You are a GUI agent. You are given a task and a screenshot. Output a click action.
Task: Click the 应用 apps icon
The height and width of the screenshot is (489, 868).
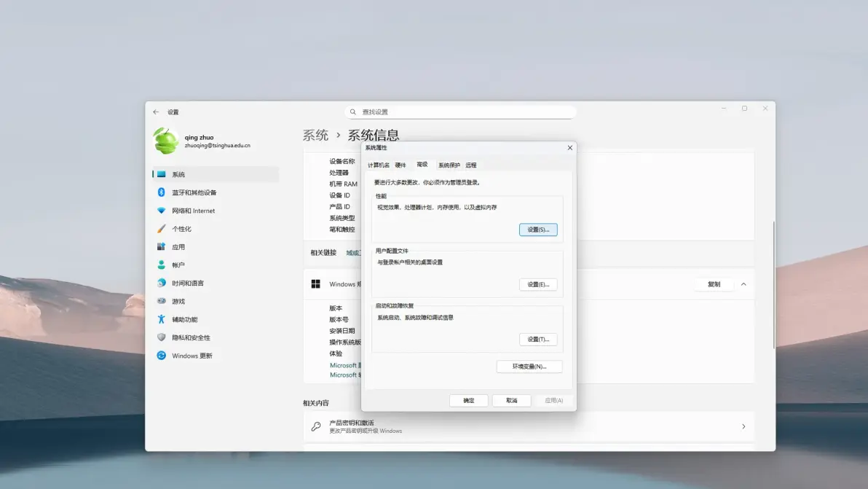162,247
